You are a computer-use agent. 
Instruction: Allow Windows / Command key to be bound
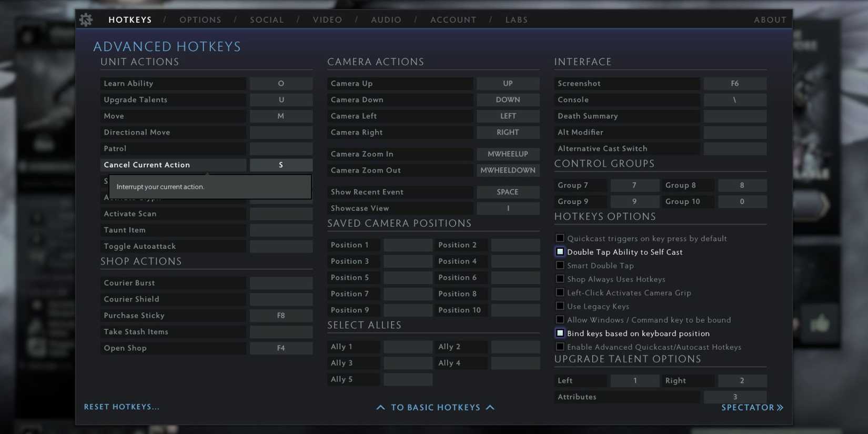[560, 320]
